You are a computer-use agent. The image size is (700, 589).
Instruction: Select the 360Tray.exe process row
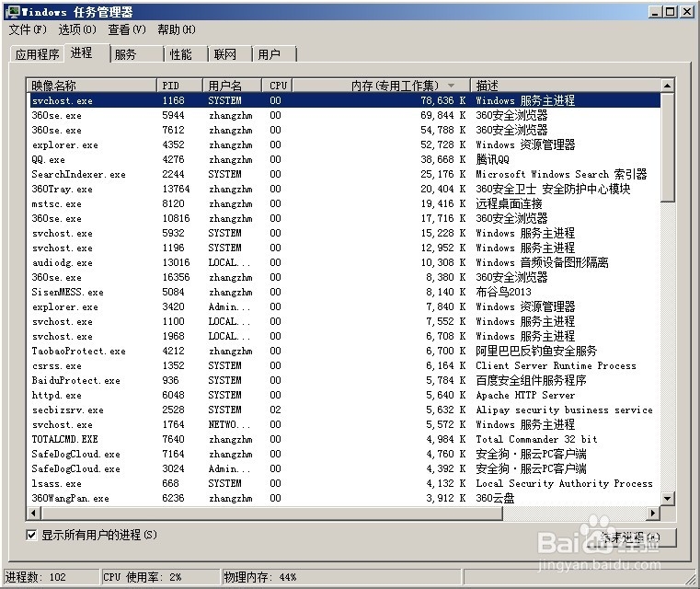pyautogui.click(x=345, y=189)
